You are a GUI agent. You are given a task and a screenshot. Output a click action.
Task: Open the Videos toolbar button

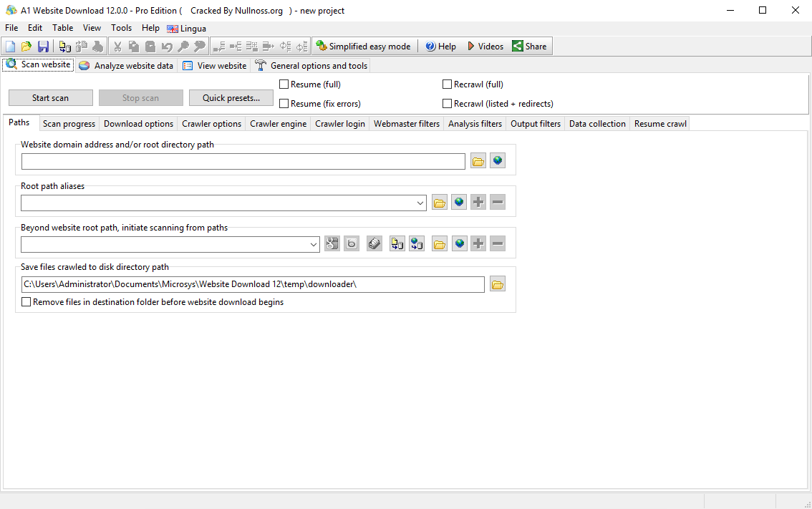(485, 47)
